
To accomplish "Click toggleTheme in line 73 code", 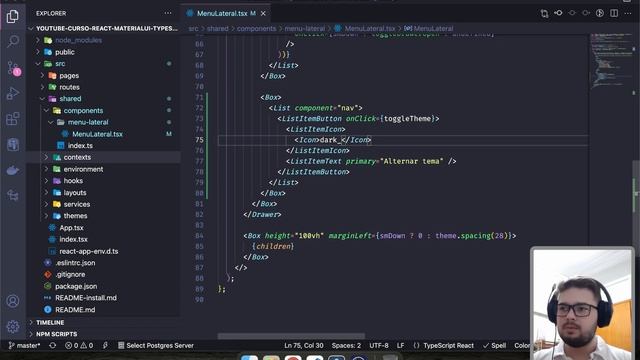I will tap(407, 119).
